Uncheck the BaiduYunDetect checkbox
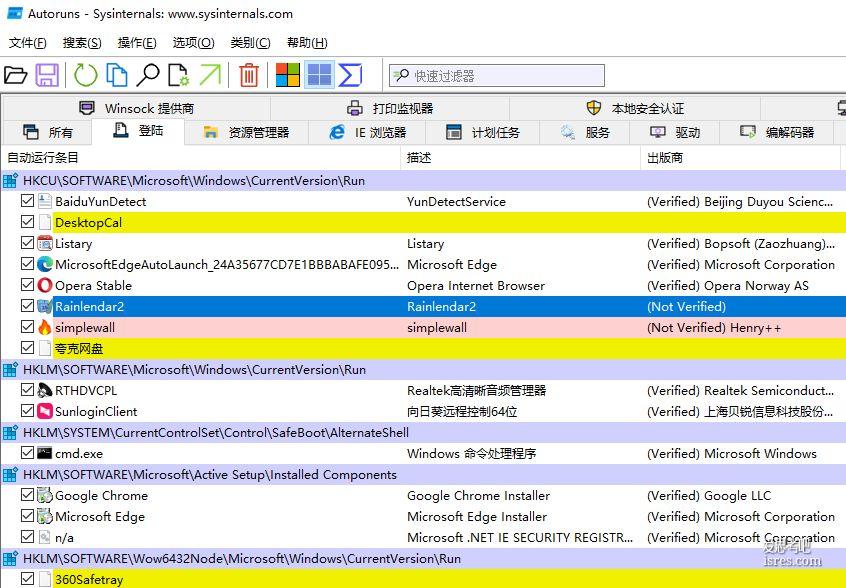The image size is (846, 588). [x=28, y=201]
